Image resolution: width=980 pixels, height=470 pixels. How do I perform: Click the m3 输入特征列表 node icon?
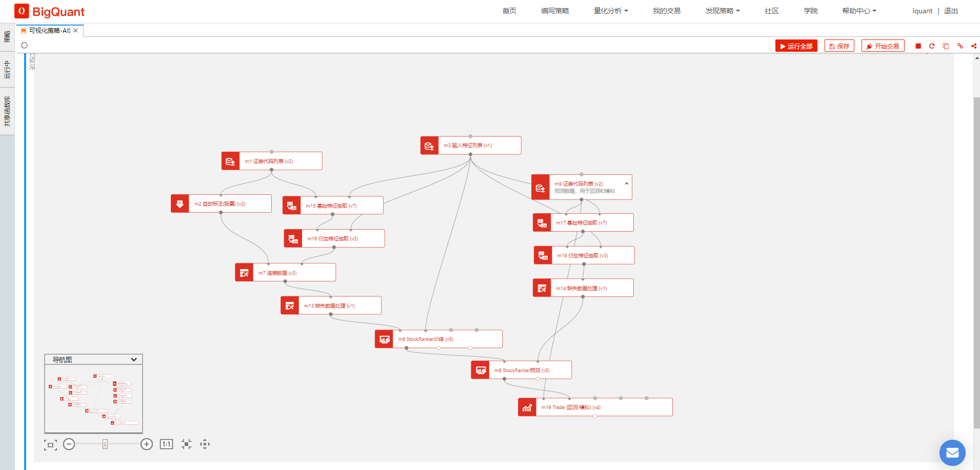[x=429, y=146]
